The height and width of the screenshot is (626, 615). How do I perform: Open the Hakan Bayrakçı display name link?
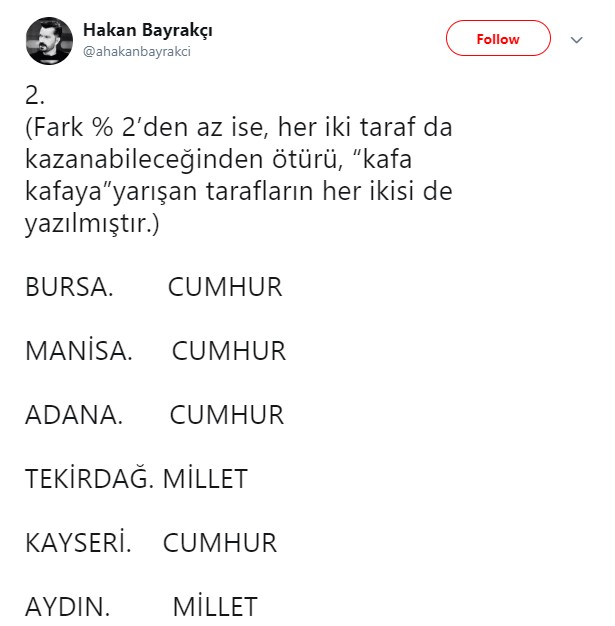147,31
